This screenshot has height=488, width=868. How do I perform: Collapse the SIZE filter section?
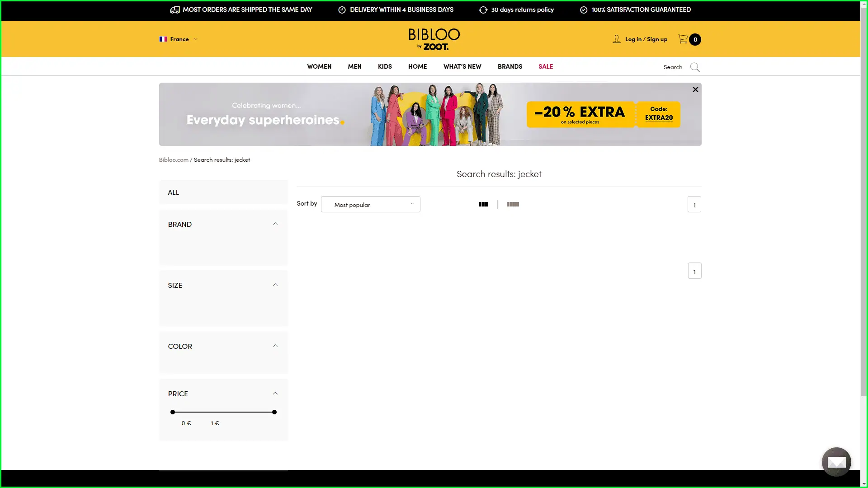click(x=275, y=285)
